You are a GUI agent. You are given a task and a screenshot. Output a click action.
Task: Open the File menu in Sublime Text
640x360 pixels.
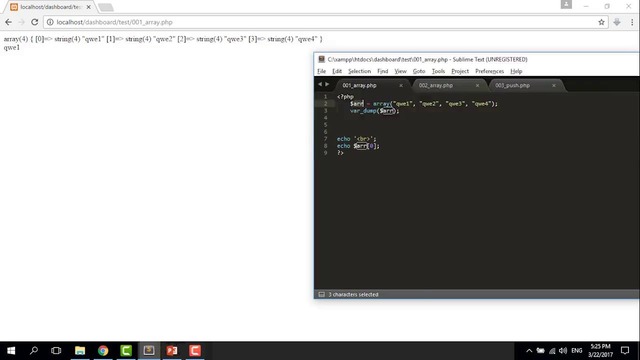(322, 71)
